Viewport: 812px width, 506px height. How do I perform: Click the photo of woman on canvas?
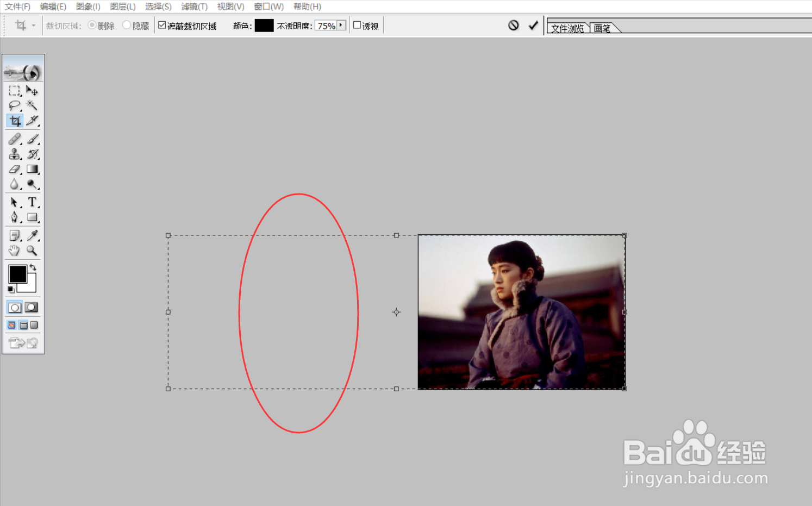[521, 312]
